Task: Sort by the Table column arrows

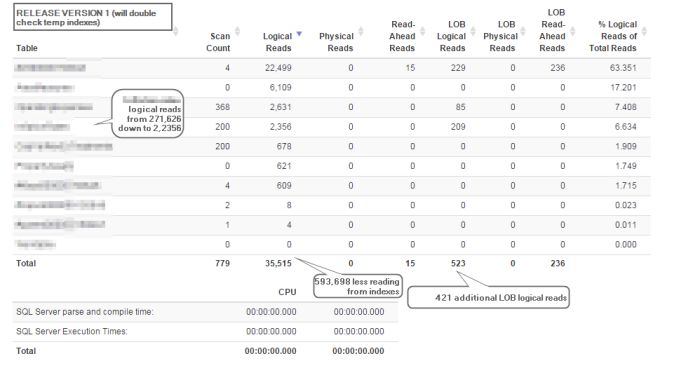Action: coord(175,31)
